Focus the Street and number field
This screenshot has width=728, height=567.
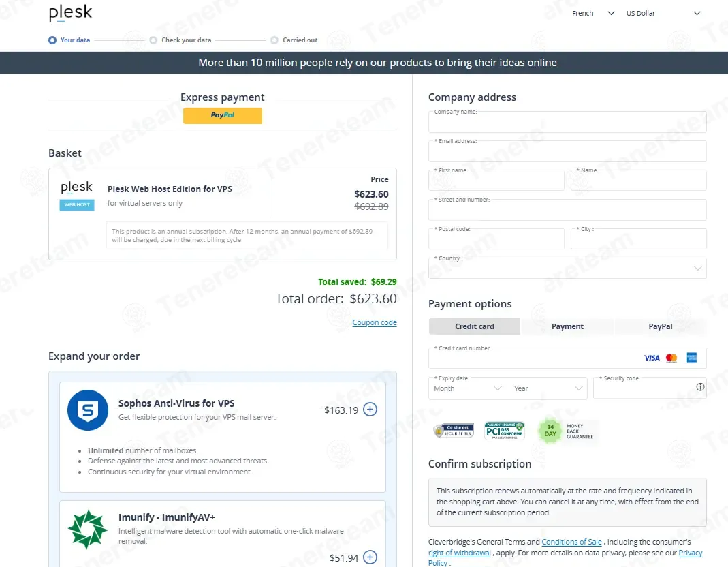pyautogui.click(x=567, y=210)
